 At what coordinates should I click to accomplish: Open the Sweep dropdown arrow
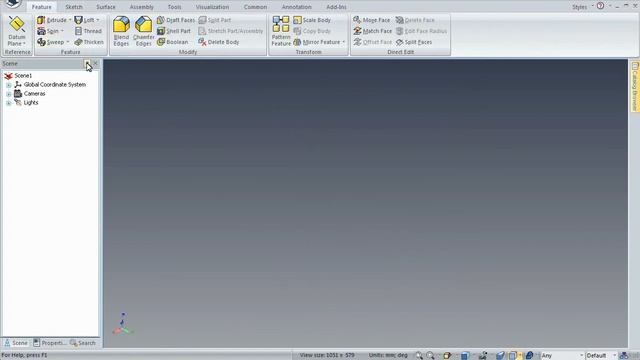pyautogui.click(x=67, y=42)
